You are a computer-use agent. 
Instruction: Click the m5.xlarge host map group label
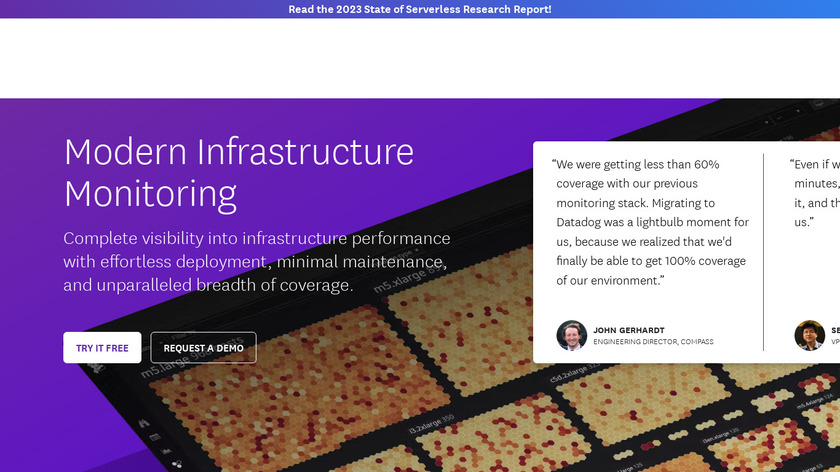408,280
